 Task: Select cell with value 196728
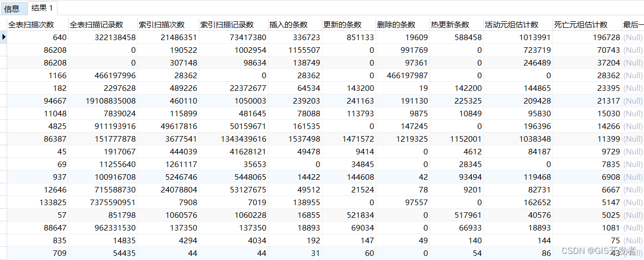coord(587,38)
